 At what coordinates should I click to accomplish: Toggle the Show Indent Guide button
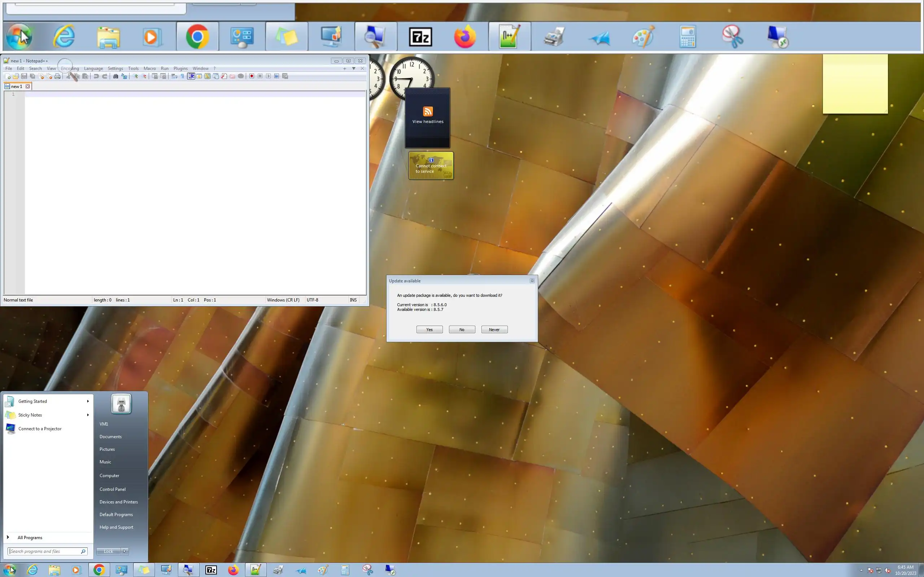(x=191, y=76)
